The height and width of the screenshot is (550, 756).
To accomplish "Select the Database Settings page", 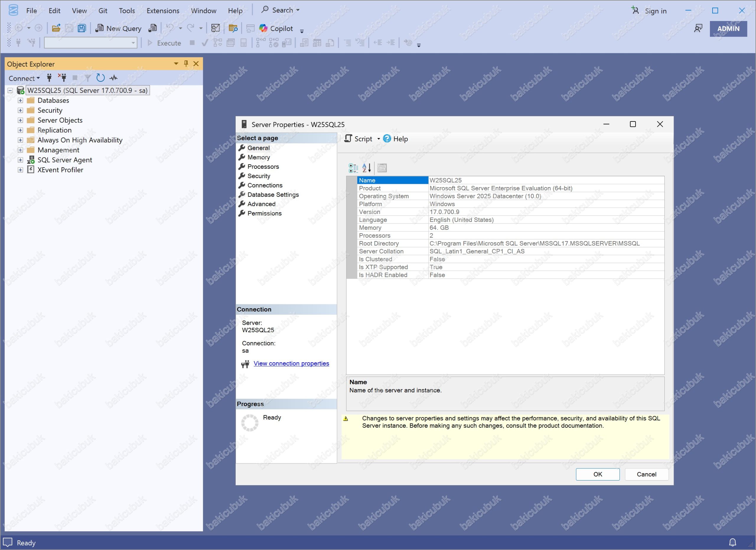I will click(x=273, y=194).
